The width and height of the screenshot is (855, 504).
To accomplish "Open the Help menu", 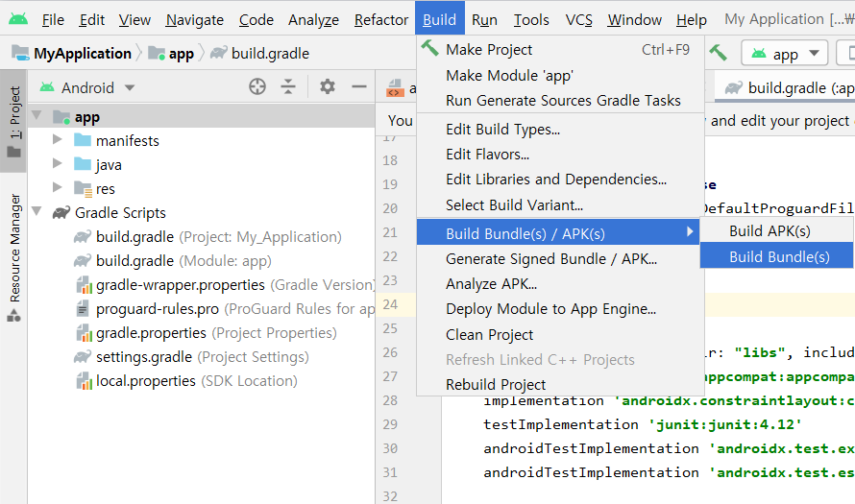I will pos(692,20).
